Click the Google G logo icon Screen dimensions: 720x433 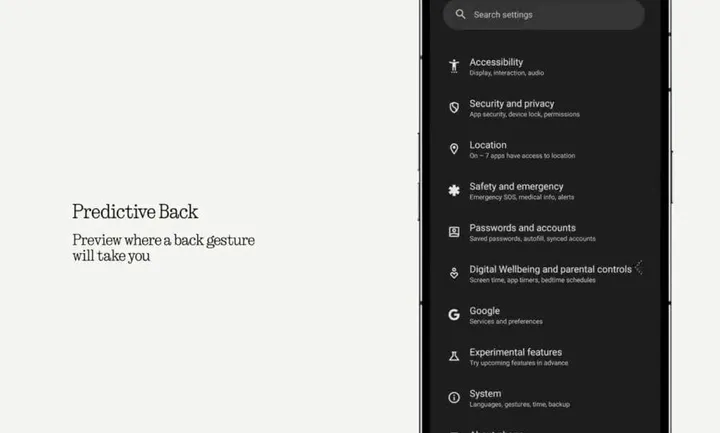point(454,315)
